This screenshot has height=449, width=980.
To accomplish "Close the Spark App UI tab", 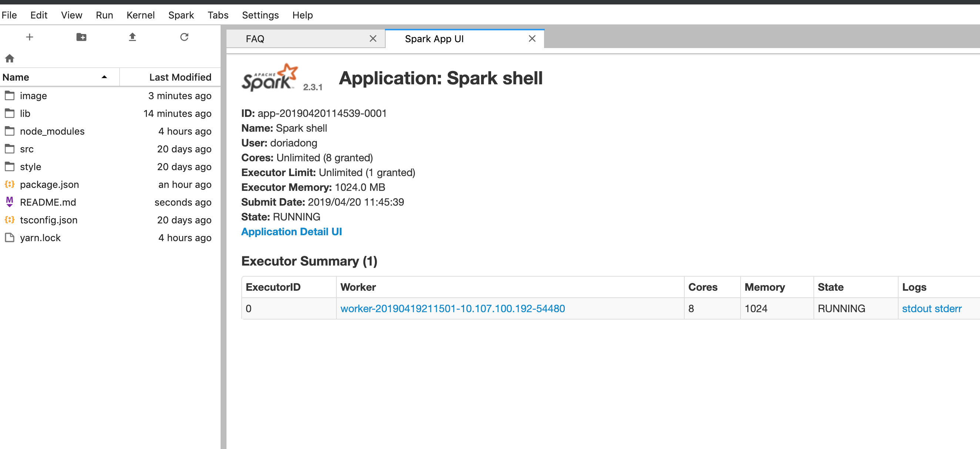I will (532, 39).
